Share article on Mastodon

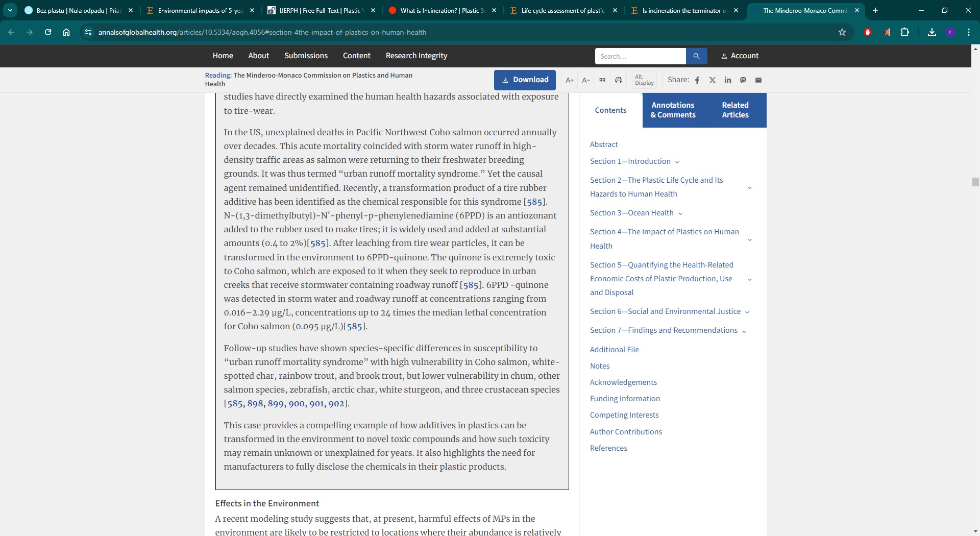pos(743,80)
